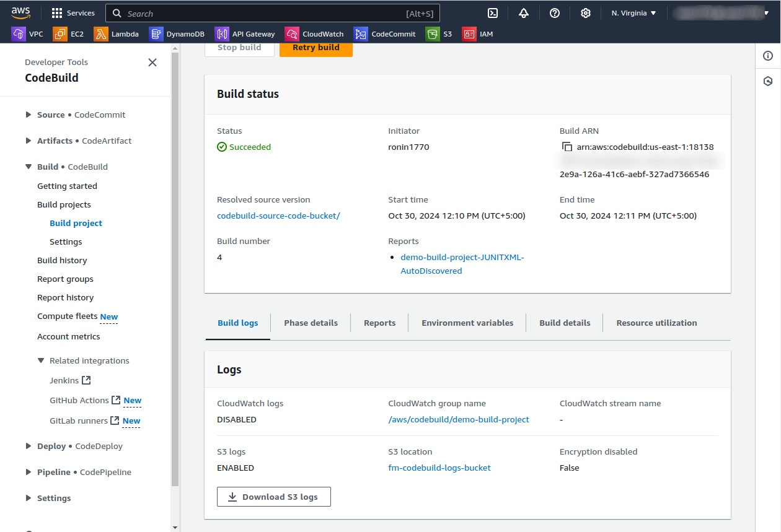Switch to the Reports tab
Image resolution: width=781 pixels, height=532 pixels.
pos(379,323)
